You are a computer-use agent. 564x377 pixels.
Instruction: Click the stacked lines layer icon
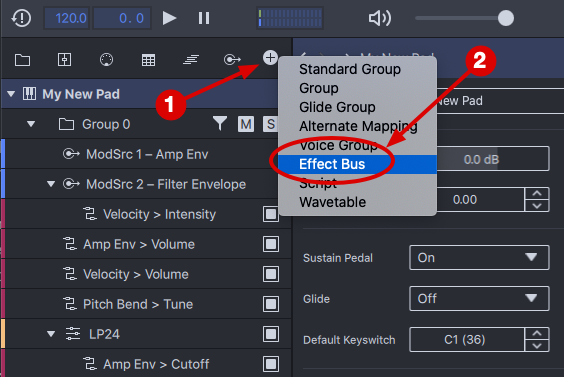pyautogui.click(x=191, y=59)
